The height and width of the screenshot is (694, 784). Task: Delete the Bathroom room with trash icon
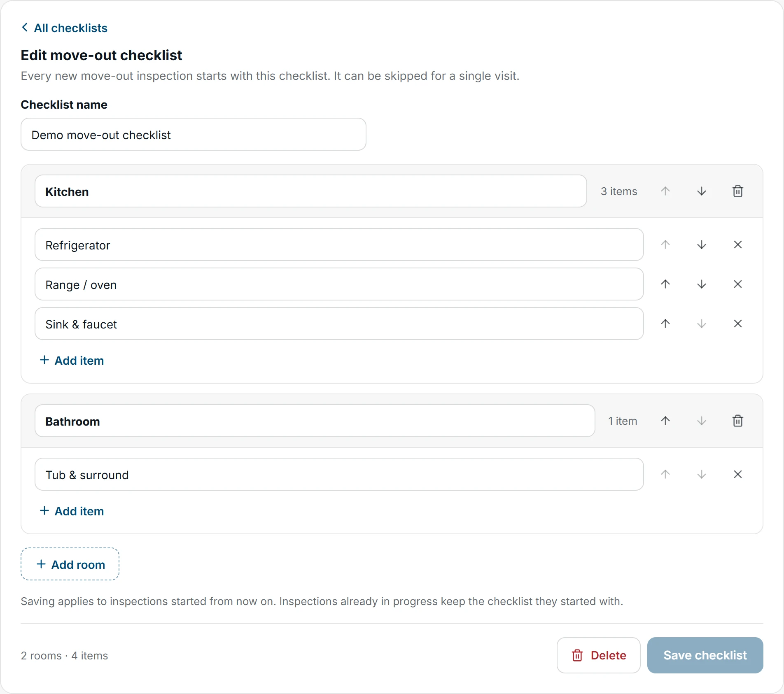point(738,421)
